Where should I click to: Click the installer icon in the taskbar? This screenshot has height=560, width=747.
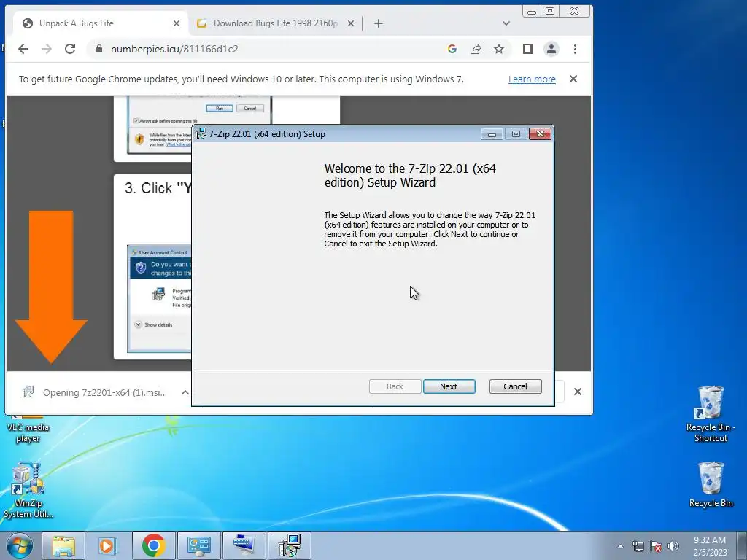click(289, 545)
